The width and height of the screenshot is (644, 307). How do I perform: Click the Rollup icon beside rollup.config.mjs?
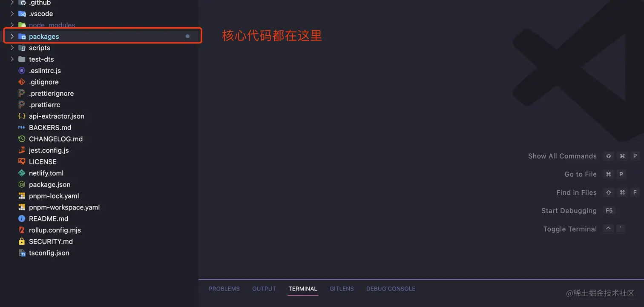coord(22,230)
